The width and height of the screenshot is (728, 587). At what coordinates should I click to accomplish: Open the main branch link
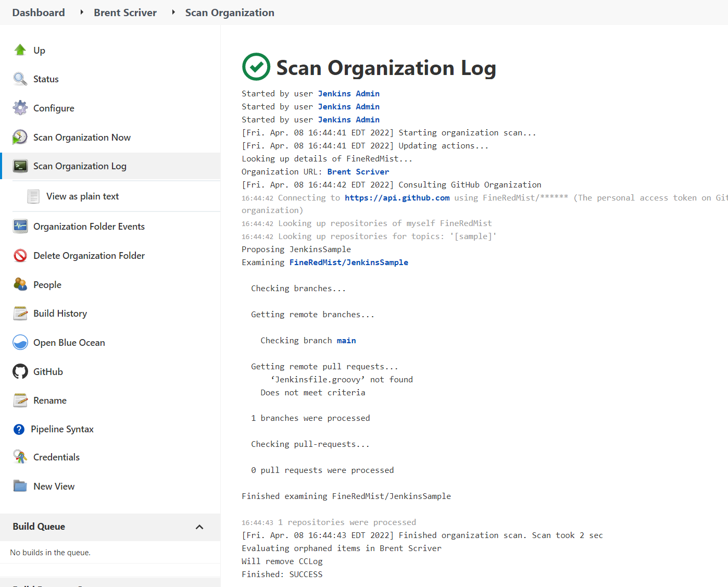(346, 341)
